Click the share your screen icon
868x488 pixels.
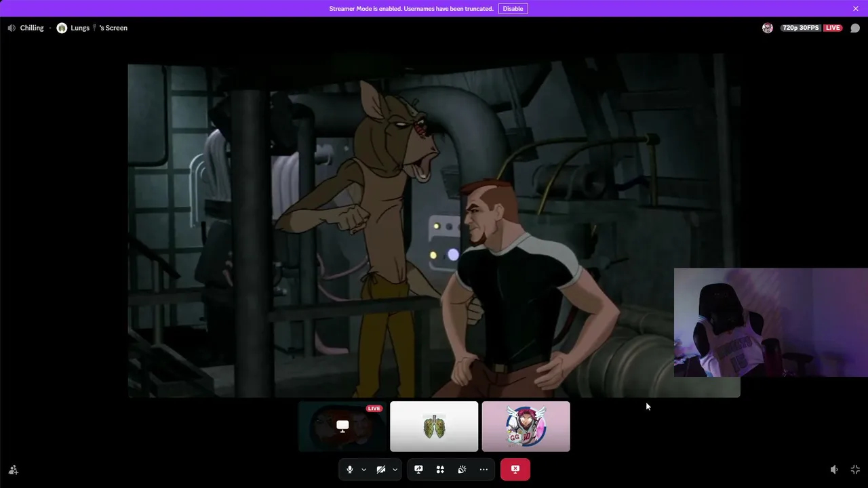[x=418, y=469]
